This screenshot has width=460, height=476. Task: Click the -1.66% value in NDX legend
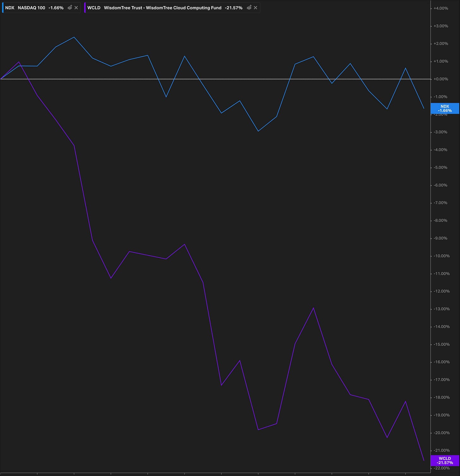point(56,8)
